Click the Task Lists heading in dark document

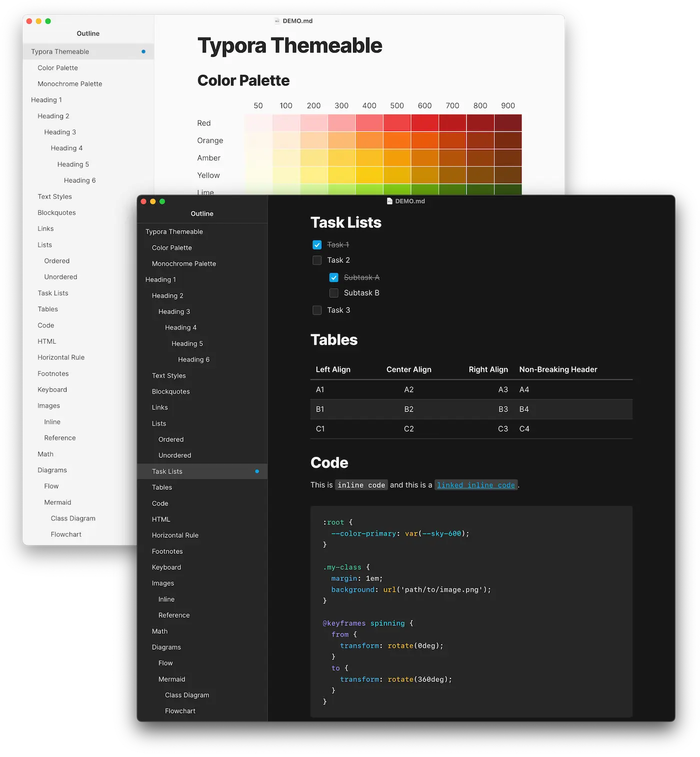[x=346, y=223]
